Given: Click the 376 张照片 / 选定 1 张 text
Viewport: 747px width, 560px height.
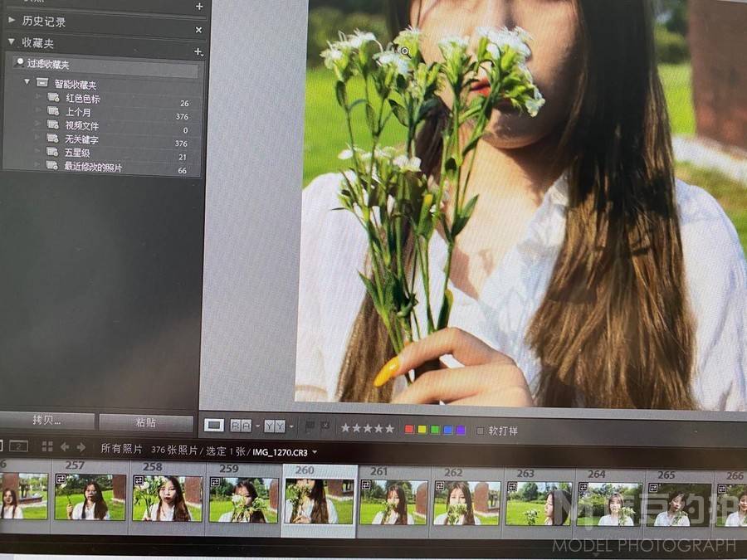Looking at the screenshot, I should pos(198,450).
